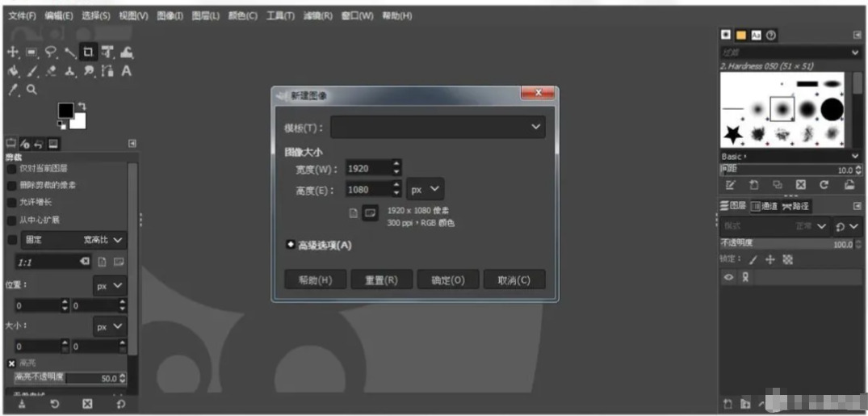Viewport: 868px width, 416px height.
Task: Select the Move tool
Action: [13, 53]
